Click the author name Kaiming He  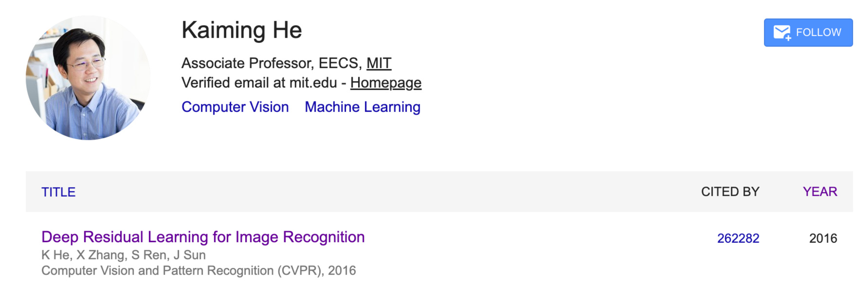coord(242,31)
